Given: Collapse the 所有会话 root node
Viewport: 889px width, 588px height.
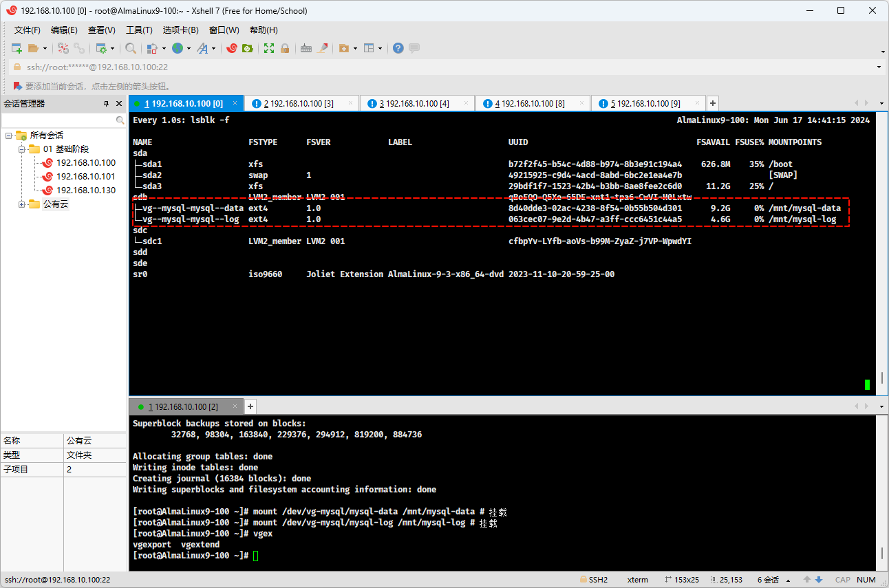Looking at the screenshot, I should 9,135.
